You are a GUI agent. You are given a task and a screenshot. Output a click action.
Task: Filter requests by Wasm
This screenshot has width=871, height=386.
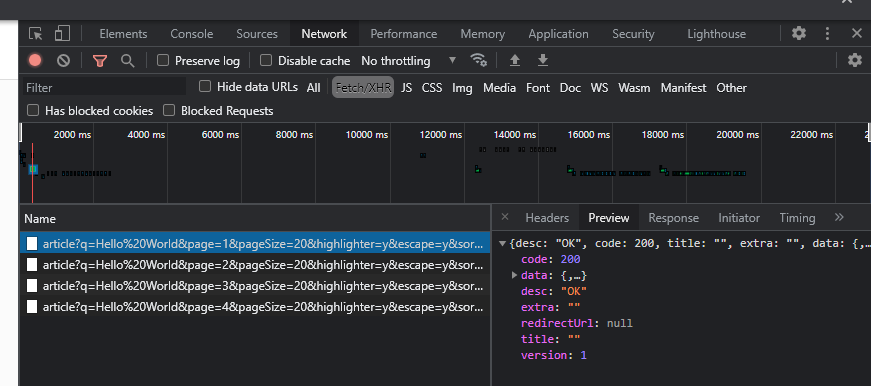(634, 88)
